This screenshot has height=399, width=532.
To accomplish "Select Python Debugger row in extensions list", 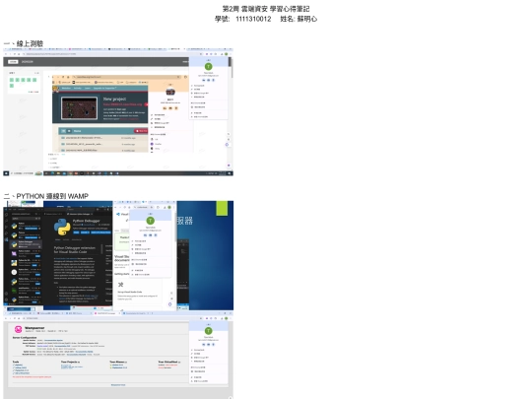I will [26, 244].
